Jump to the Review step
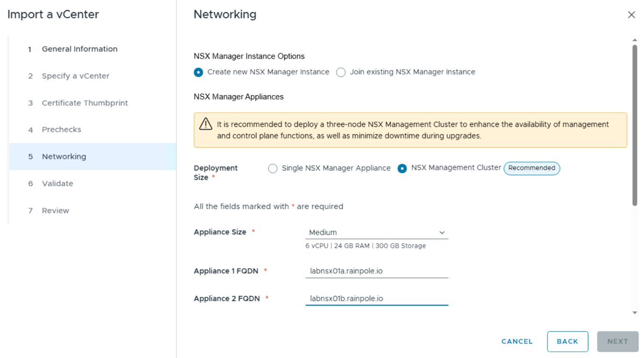Image resolution: width=644 pixels, height=358 pixels. tap(55, 210)
